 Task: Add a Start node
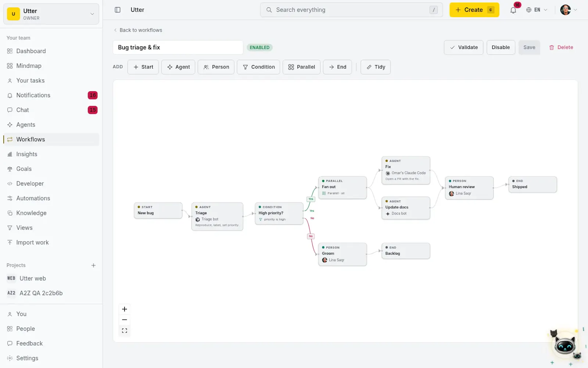pyautogui.click(x=143, y=67)
